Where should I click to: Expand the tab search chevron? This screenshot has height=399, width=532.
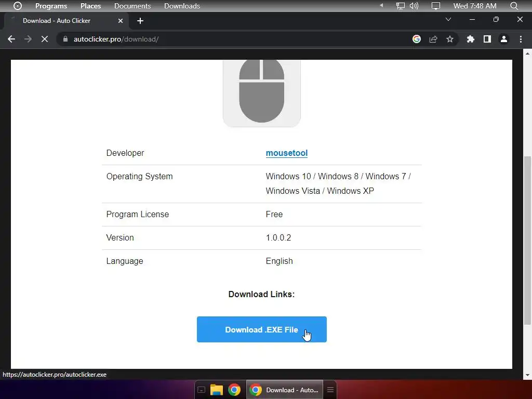448,19
